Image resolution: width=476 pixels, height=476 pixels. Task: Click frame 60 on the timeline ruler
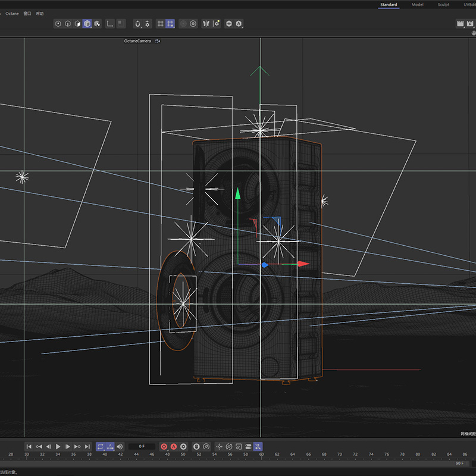261,455
